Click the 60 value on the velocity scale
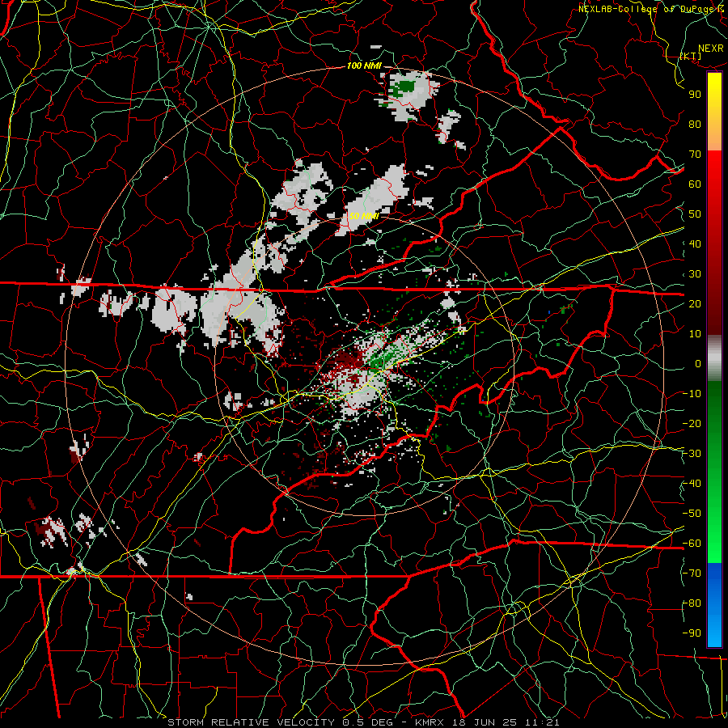The height and width of the screenshot is (728, 728). pos(695,184)
